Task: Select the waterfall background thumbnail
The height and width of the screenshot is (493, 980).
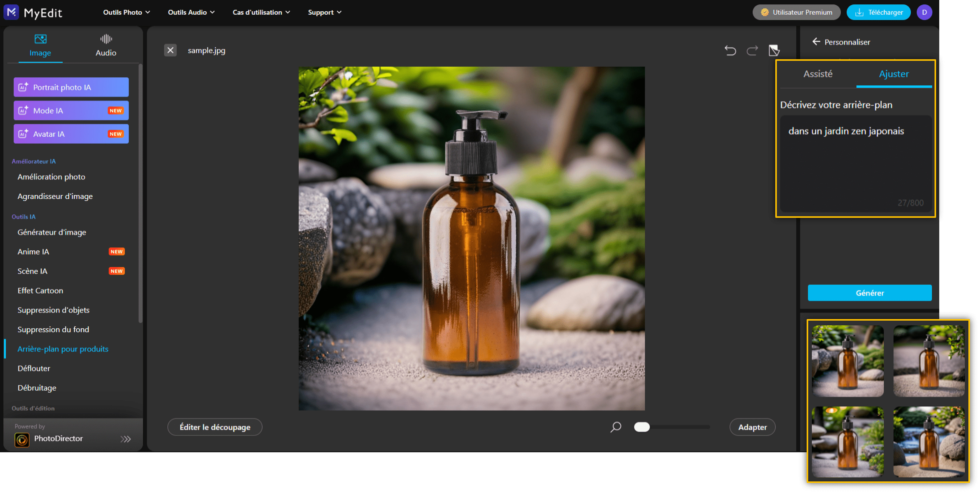Action: [x=929, y=441]
